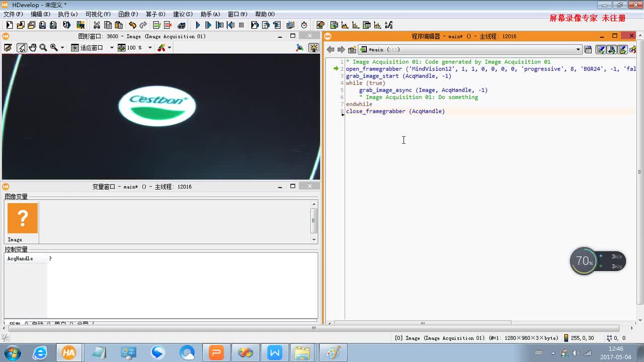Click the clear graphics window icon
Screen dimensions: 644x362
[8, 48]
